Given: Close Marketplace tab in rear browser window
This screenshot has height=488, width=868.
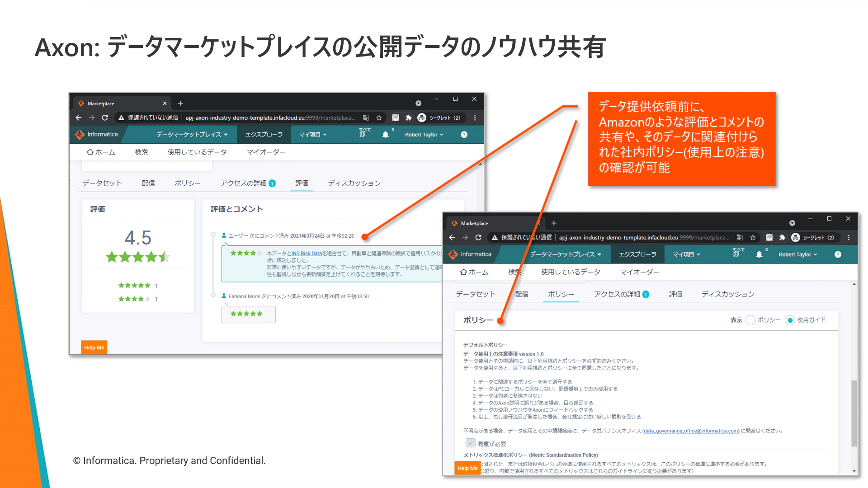Looking at the screenshot, I should point(165,103).
